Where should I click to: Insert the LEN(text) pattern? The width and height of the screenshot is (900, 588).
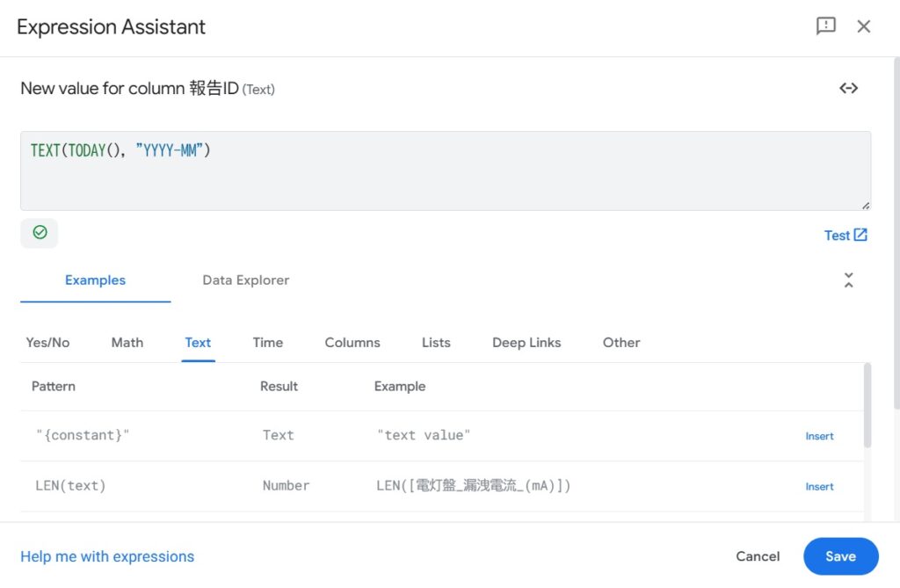click(819, 486)
